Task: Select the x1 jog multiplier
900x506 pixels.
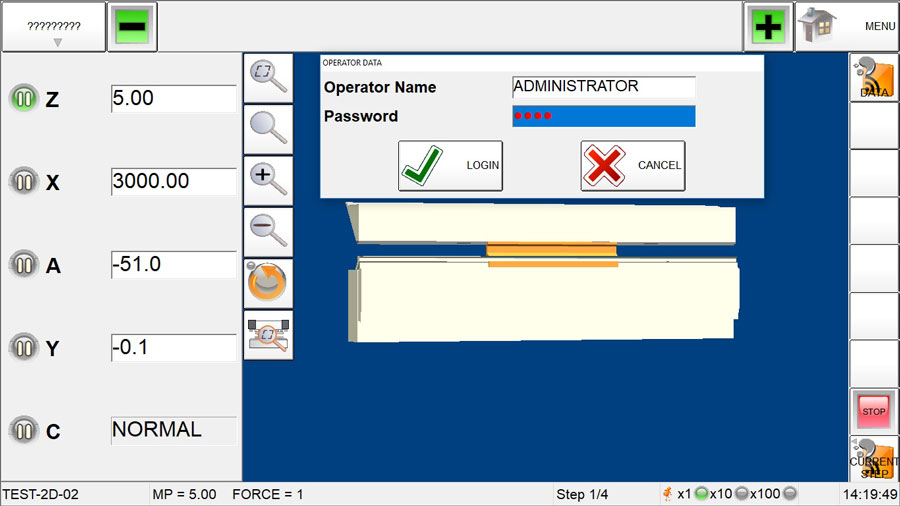Action: click(x=692, y=494)
